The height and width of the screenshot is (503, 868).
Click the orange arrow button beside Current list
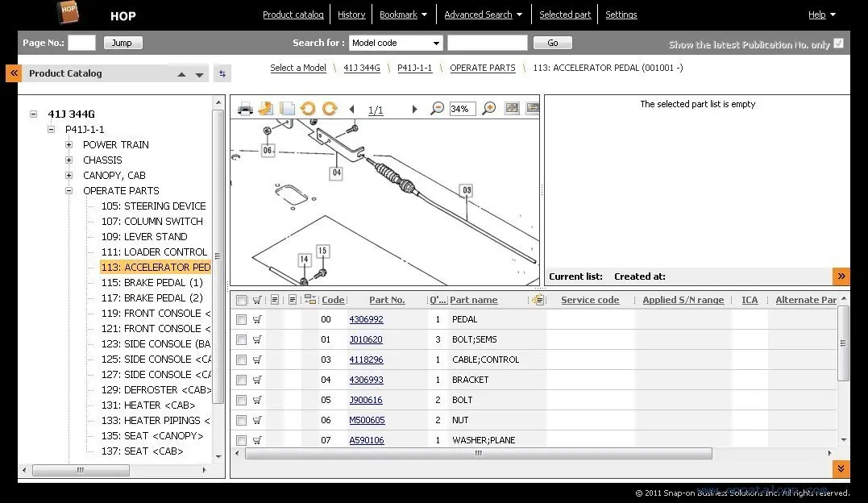(x=841, y=276)
